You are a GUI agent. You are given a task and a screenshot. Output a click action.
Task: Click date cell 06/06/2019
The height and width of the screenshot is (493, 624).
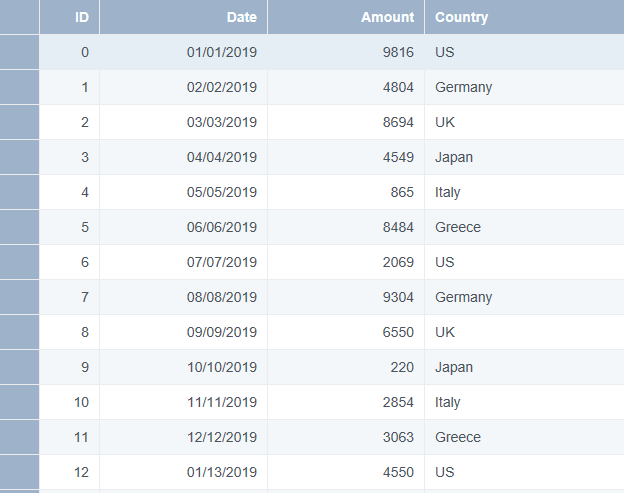click(x=183, y=227)
